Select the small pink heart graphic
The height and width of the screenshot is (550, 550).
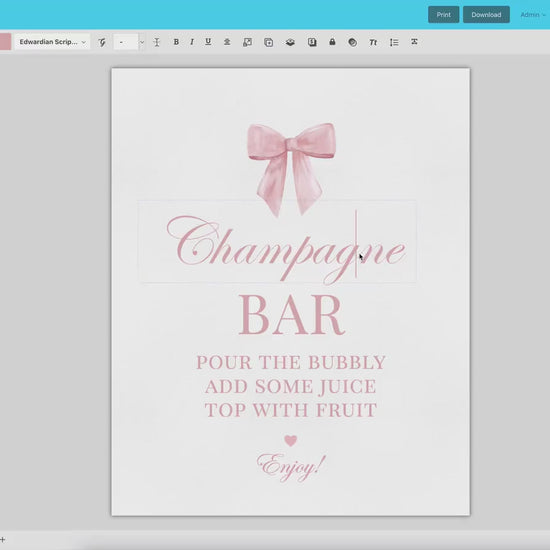point(290,441)
